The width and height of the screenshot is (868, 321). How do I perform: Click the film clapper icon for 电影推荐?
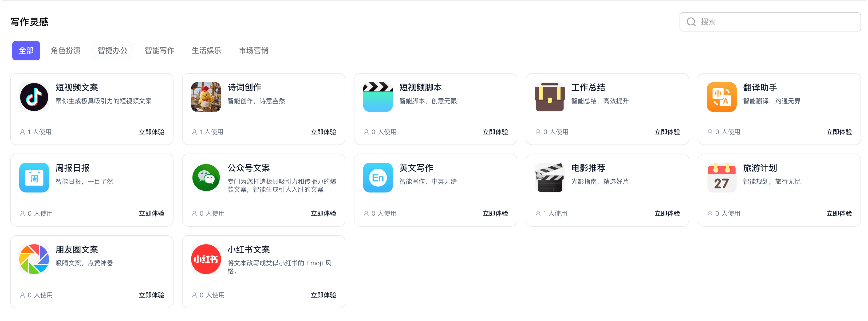[550, 177]
